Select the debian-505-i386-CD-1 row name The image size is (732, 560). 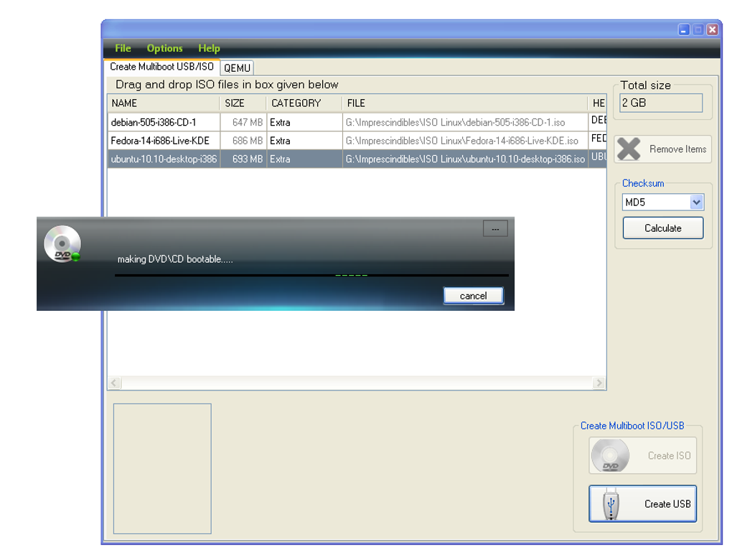[x=154, y=122]
